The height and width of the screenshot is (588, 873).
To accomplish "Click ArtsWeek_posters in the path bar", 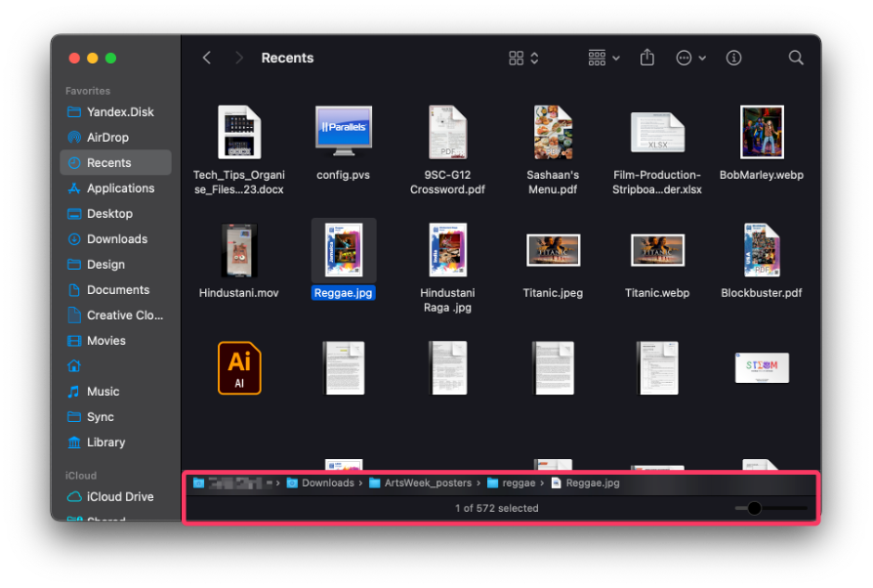I will pyautogui.click(x=428, y=483).
